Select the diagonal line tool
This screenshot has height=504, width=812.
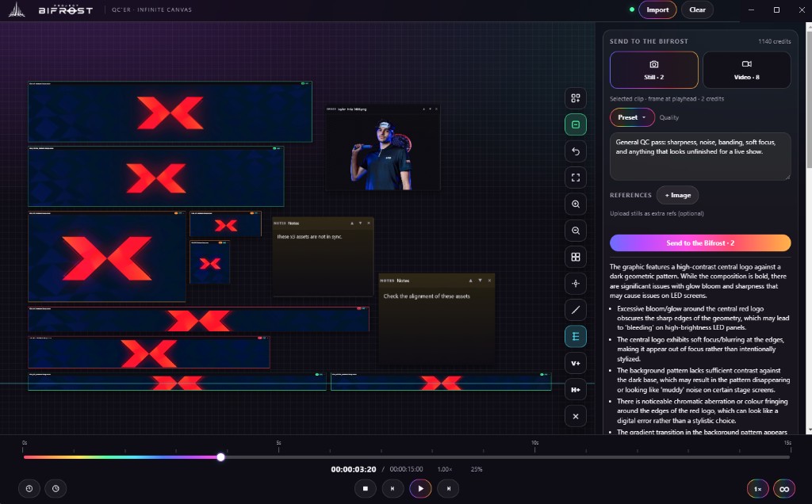click(576, 310)
